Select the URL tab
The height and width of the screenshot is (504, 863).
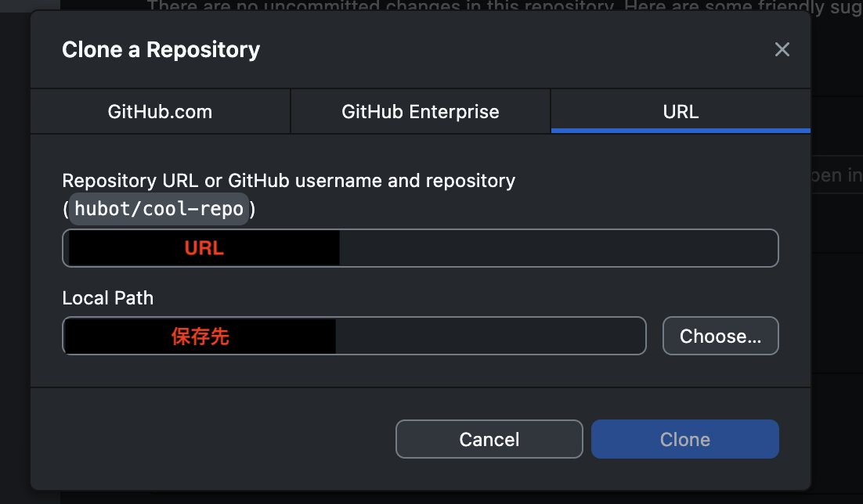tap(681, 112)
